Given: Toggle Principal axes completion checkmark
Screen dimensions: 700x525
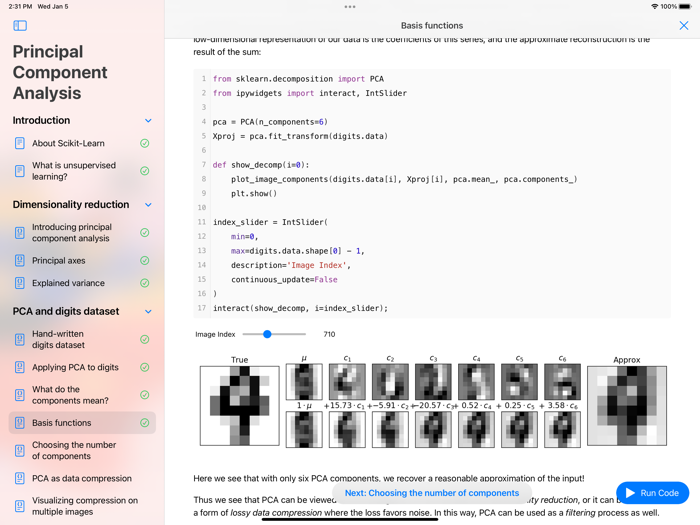Looking at the screenshot, I should click(x=145, y=260).
